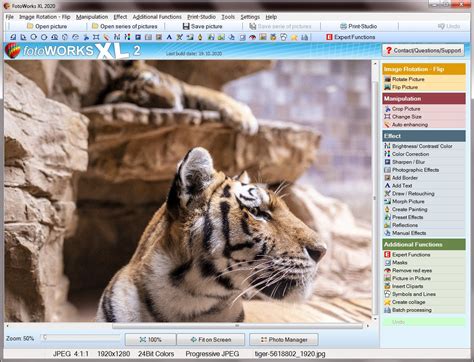This screenshot has height=362, width=474.
Task: Click the red Manipulation panel header
Action: [x=424, y=99]
